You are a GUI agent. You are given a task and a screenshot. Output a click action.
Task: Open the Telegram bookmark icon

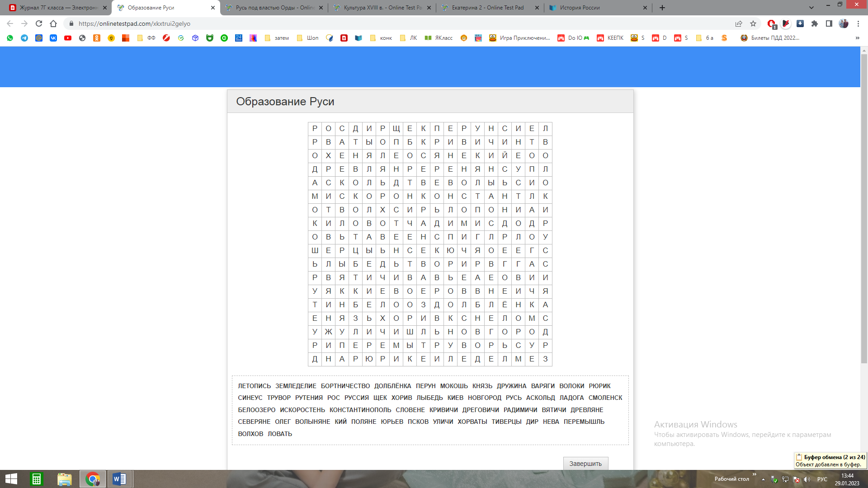(24, 38)
